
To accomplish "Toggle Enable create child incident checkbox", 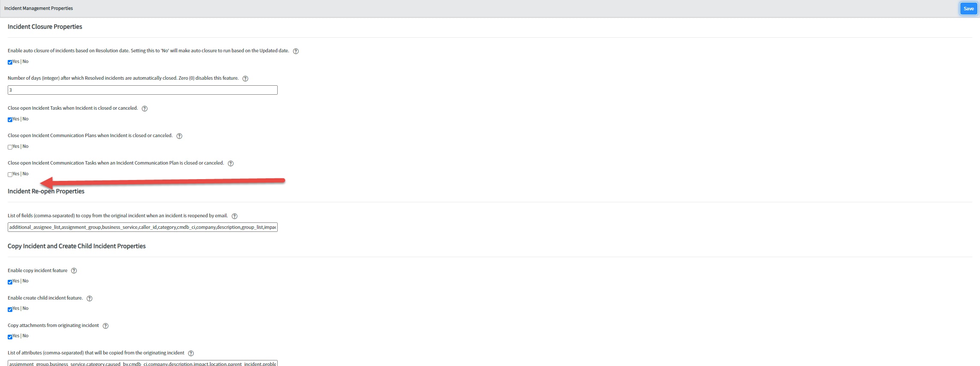I will click(x=10, y=309).
